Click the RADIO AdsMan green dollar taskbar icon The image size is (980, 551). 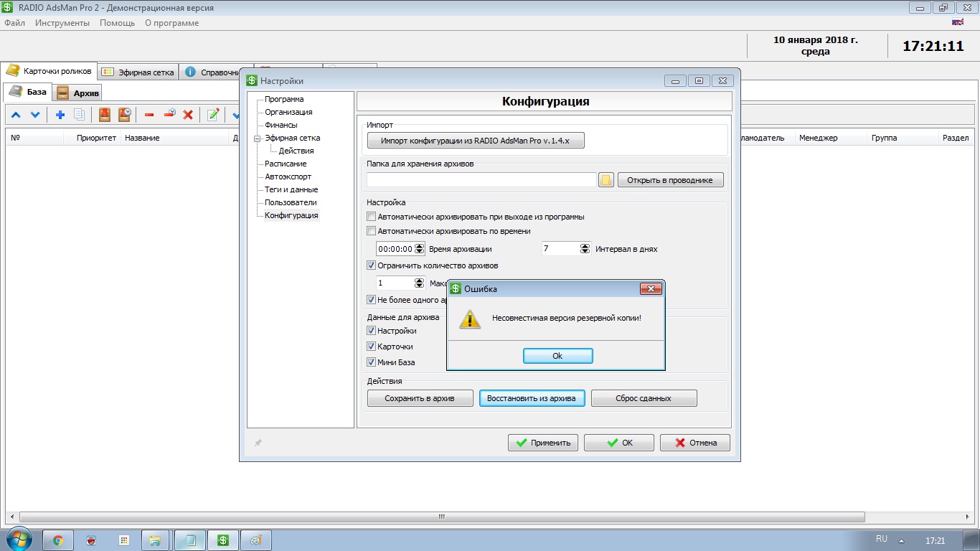pos(223,540)
